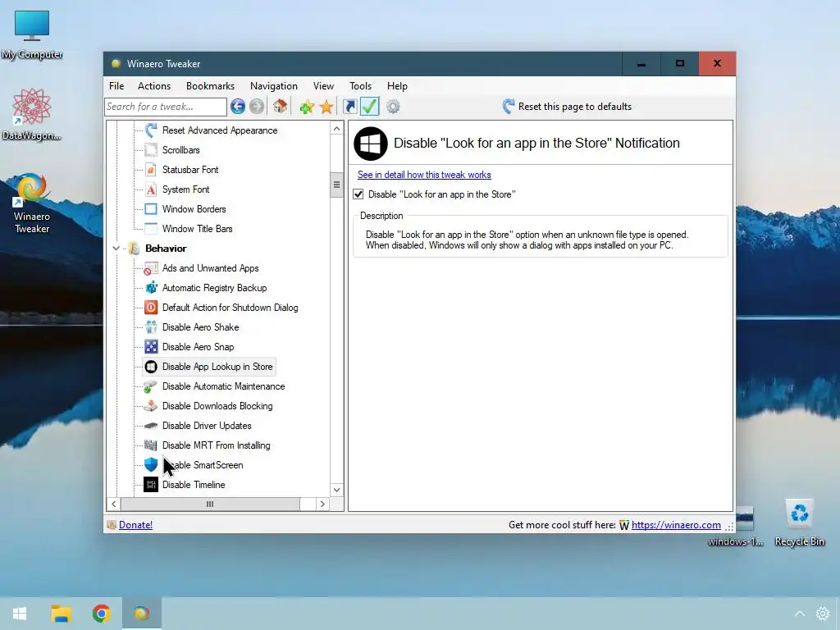Click the green checkmark toolbar icon

[x=370, y=106]
